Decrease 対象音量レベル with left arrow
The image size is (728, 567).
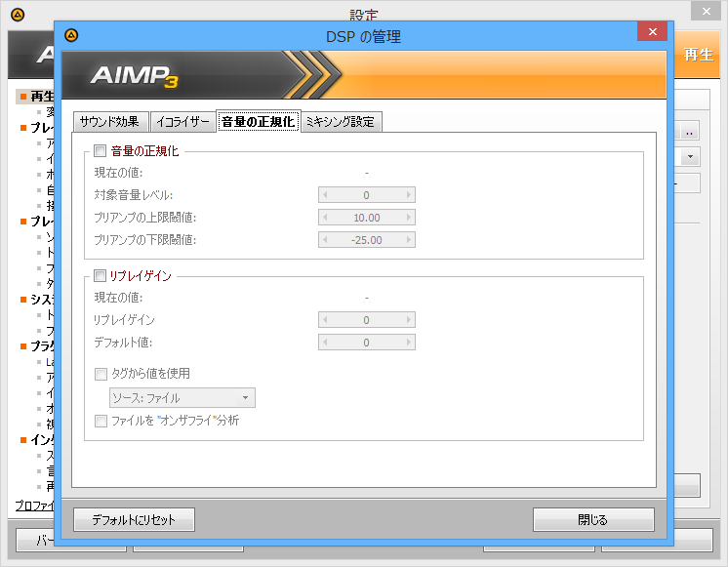[325, 195]
